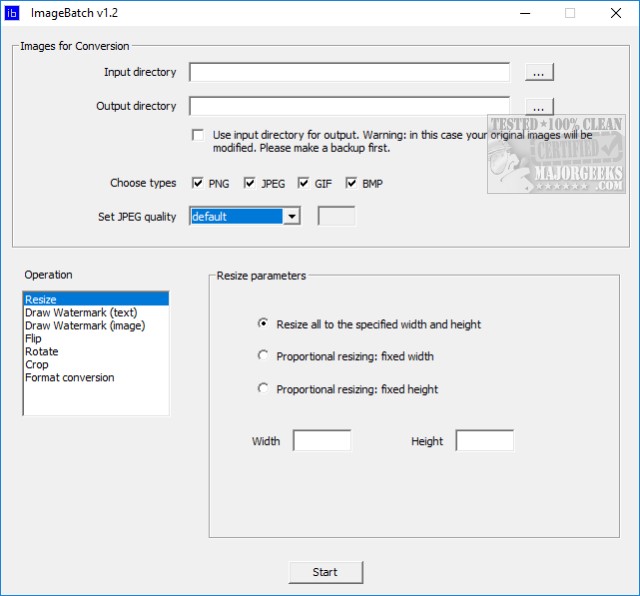Uncheck the GIF type checkbox
The width and height of the screenshot is (640, 596).
pos(303,183)
